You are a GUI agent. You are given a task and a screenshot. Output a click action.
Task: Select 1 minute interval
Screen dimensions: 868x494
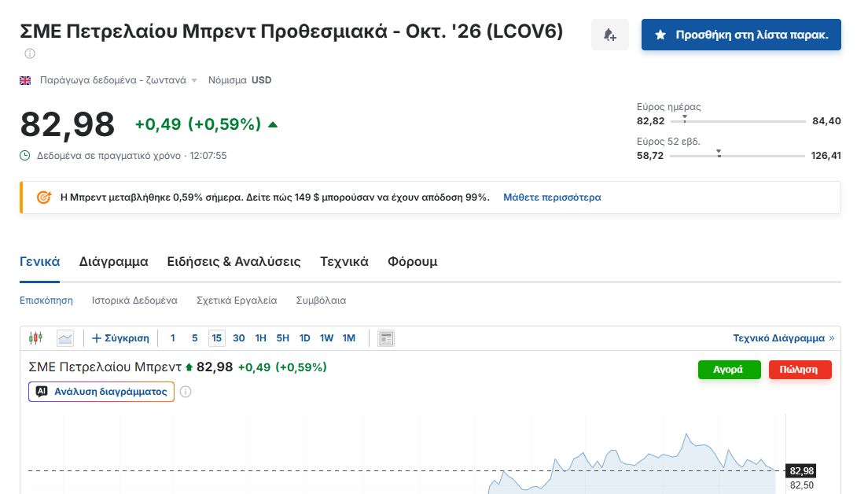pos(173,337)
